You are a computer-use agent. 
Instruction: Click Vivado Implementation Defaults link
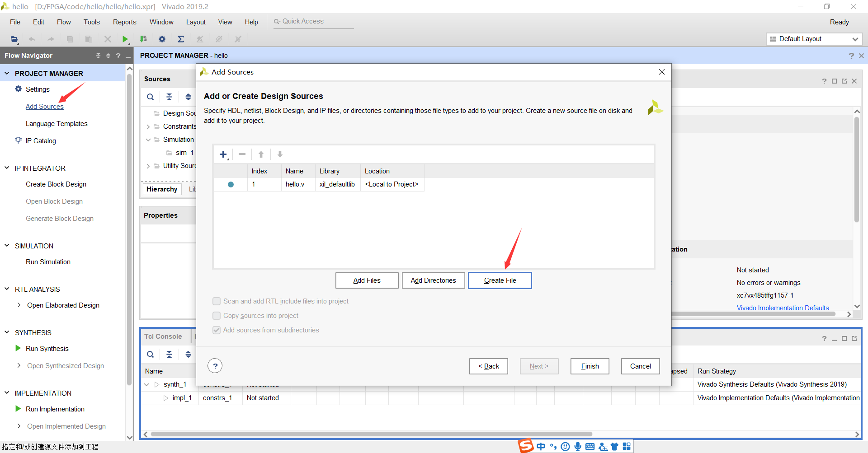[x=783, y=308]
